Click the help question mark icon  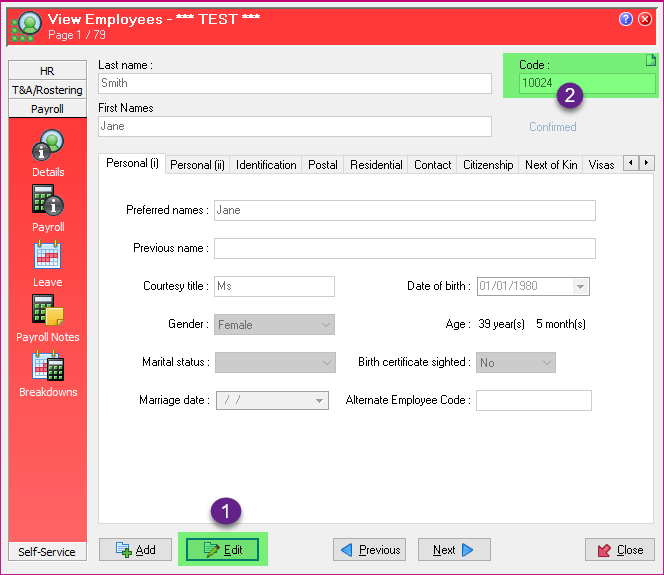click(x=626, y=19)
